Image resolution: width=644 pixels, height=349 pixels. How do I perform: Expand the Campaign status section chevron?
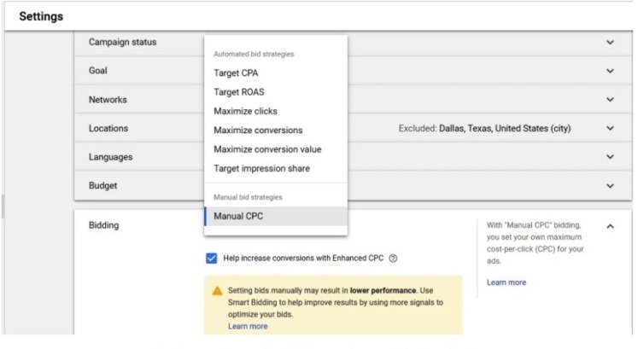point(610,43)
